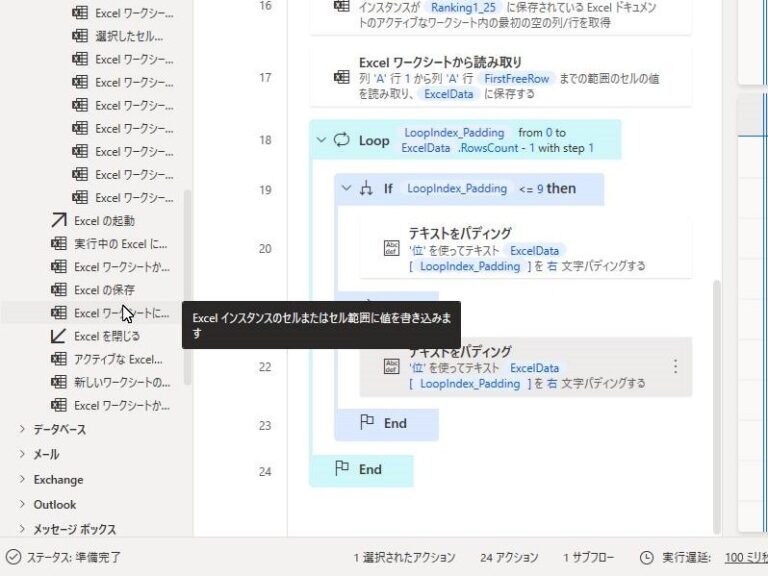Click the status ready checkmark icon

point(13,557)
